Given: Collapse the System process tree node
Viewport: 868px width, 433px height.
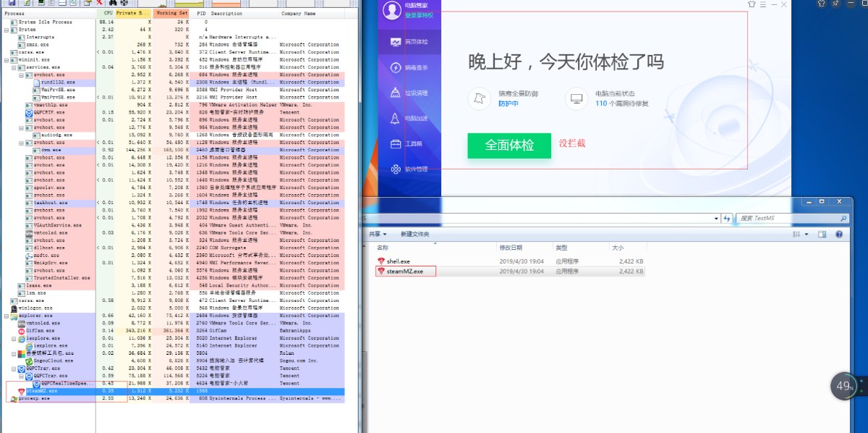Looking at the screenshot, I should pos(6,30).
